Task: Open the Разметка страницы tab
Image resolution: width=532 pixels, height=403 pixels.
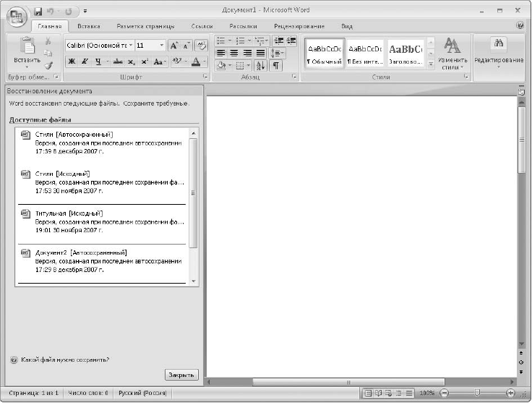Action: coord(145,26)
